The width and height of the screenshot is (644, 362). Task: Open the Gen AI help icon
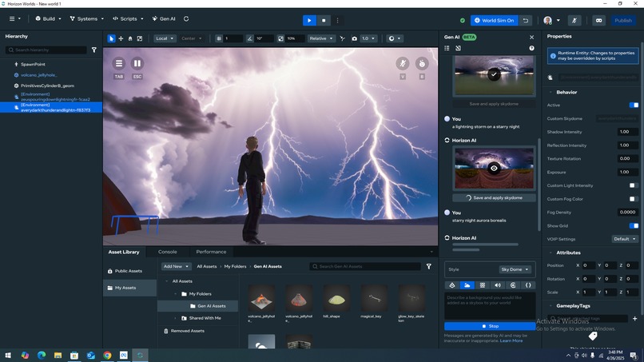tap(532, 48)
